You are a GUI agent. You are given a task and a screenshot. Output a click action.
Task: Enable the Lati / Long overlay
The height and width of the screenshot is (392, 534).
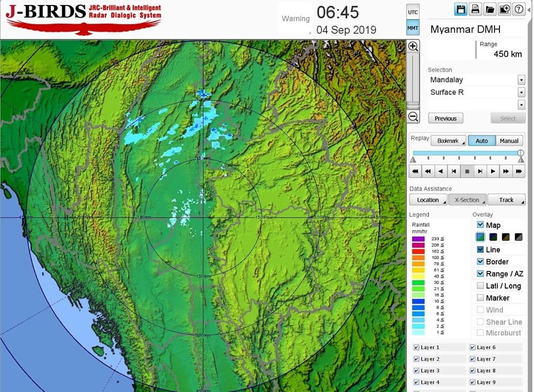(x=481, y=286)
